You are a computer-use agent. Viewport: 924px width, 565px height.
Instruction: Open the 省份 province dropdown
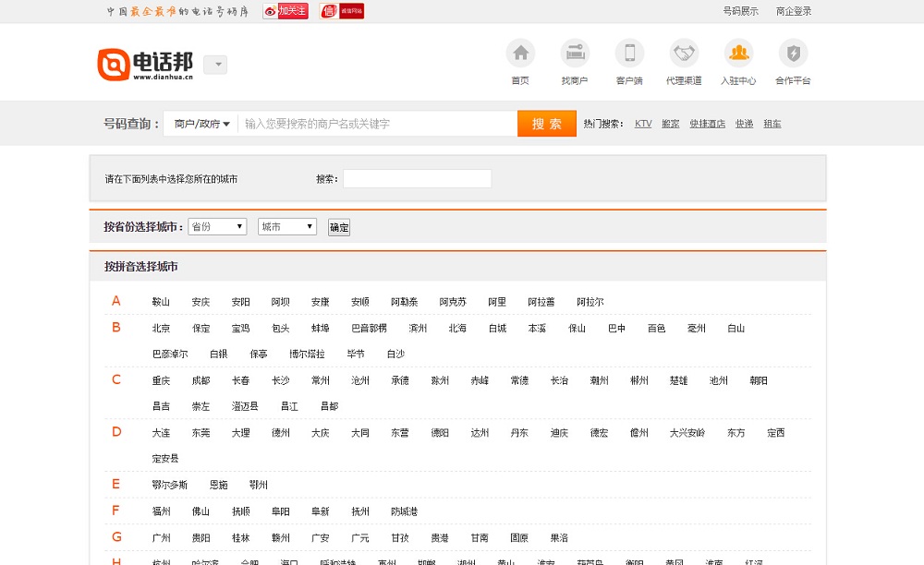[217, 226]
